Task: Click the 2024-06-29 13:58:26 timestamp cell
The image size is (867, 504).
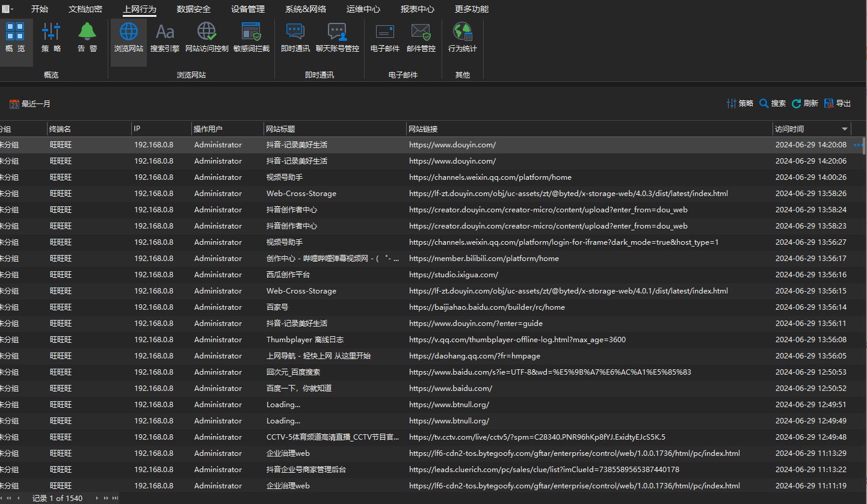Action: (x=811, y=194)
